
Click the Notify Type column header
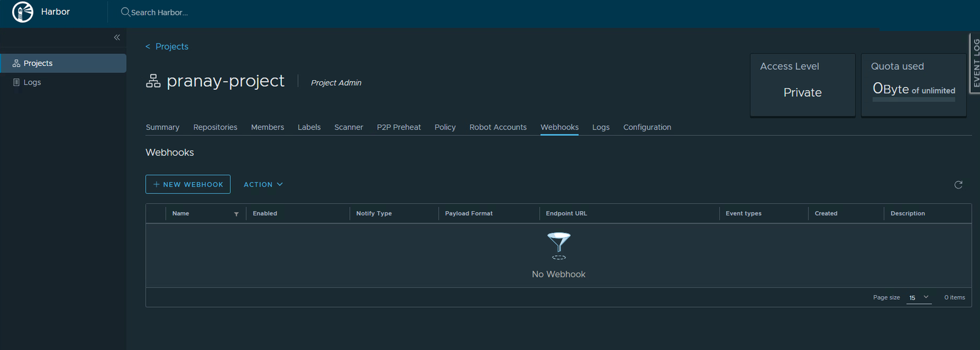pos(374,214)
